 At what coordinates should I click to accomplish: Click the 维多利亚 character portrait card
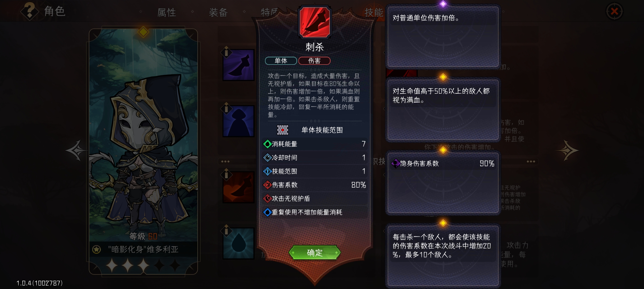click(143, 151)
